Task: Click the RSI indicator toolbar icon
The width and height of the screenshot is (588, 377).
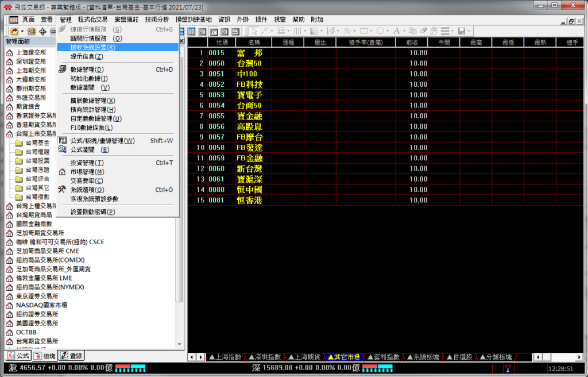Action: 32,31
